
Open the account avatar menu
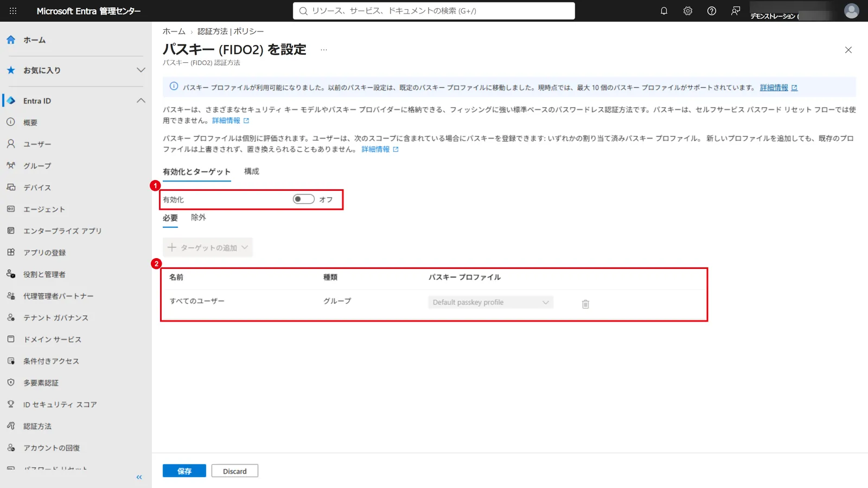852,11
